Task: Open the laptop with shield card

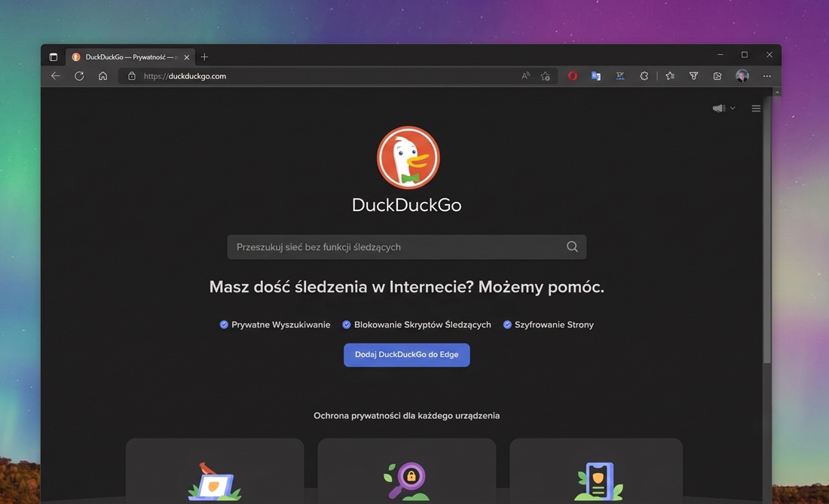Action: [x=215, y=470]
